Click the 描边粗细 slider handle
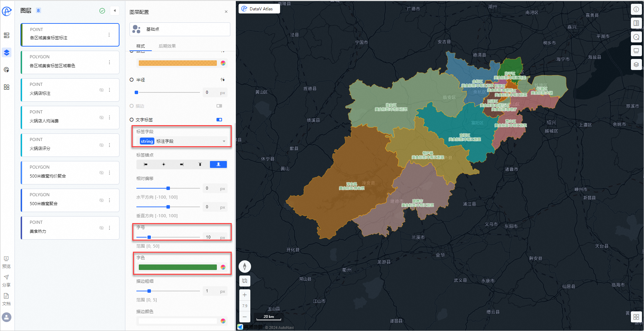The width and height of the screenshot is (644, 331). (149, 291)
